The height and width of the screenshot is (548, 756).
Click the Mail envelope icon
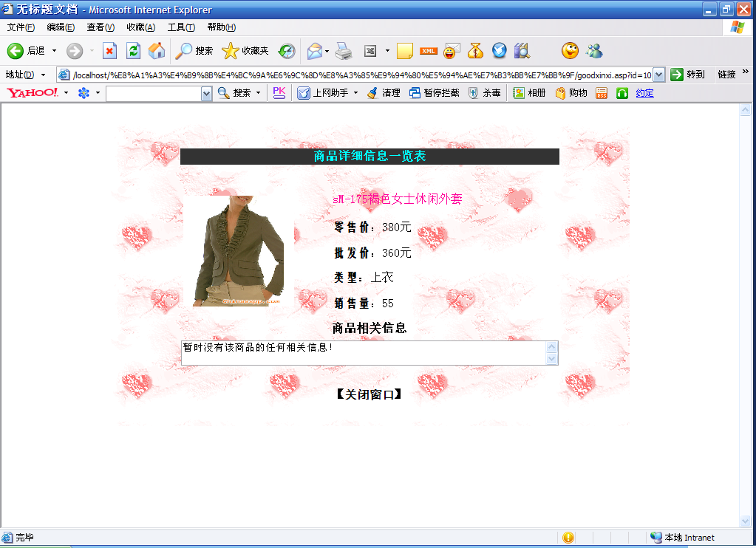(x=314, y=51)
